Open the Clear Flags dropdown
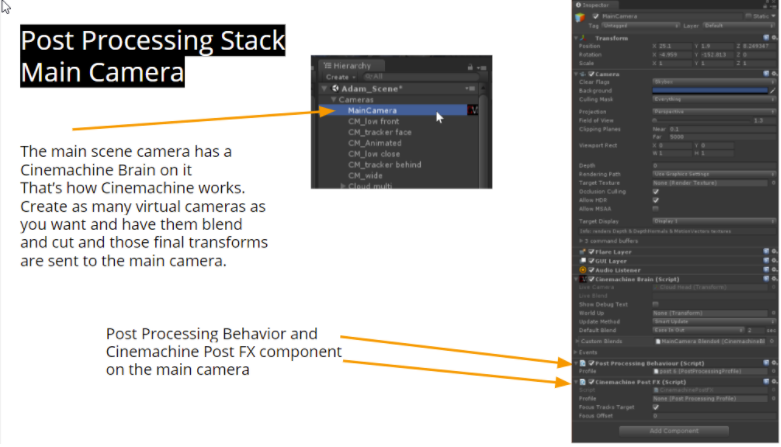 click(712, 83)
